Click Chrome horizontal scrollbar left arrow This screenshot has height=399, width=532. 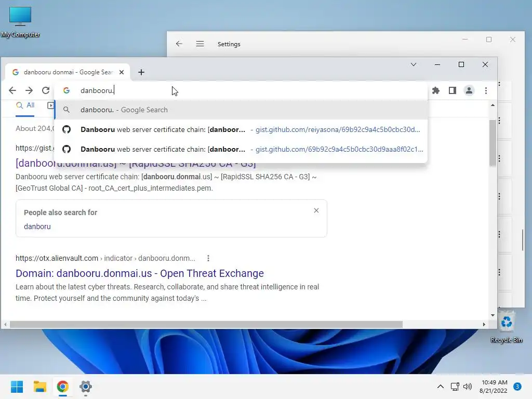(5, 324)
